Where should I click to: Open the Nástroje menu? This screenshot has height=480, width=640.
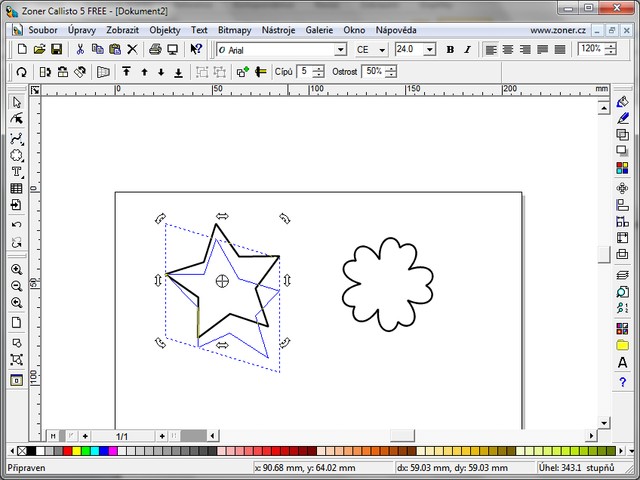(x=278, y=30)
